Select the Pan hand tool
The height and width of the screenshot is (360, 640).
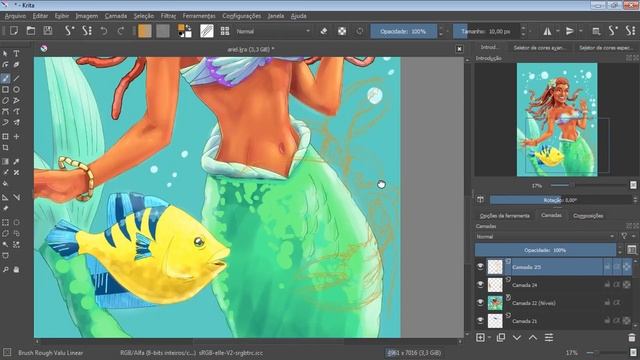tap(16, 269)
